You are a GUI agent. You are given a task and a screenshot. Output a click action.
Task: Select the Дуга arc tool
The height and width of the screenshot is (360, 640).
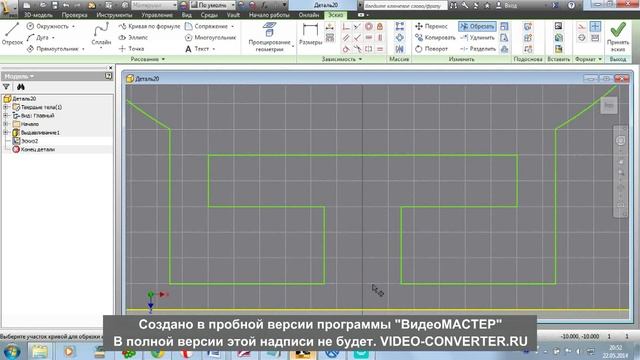pyautogui.click(x=38, y=38)
